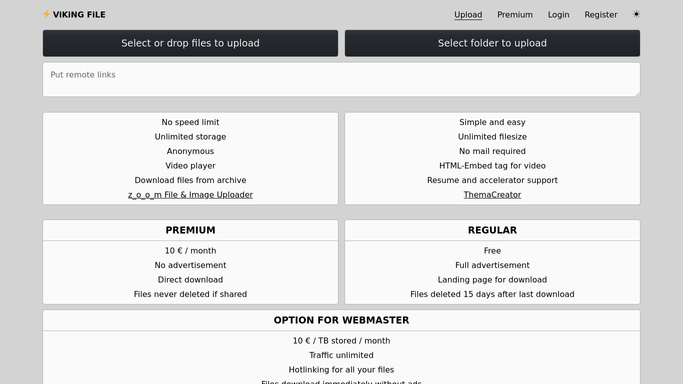
Task: Click the PREMIUM plan heading
Action: click(x=190, y=230)
